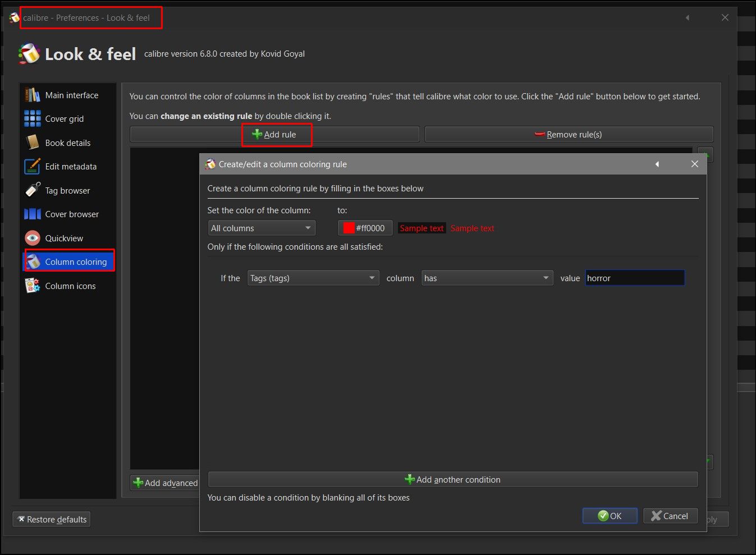Click the Restore defaults button
Screen dimensions: 756x555
pyautogui.click(x=52, y=519)
